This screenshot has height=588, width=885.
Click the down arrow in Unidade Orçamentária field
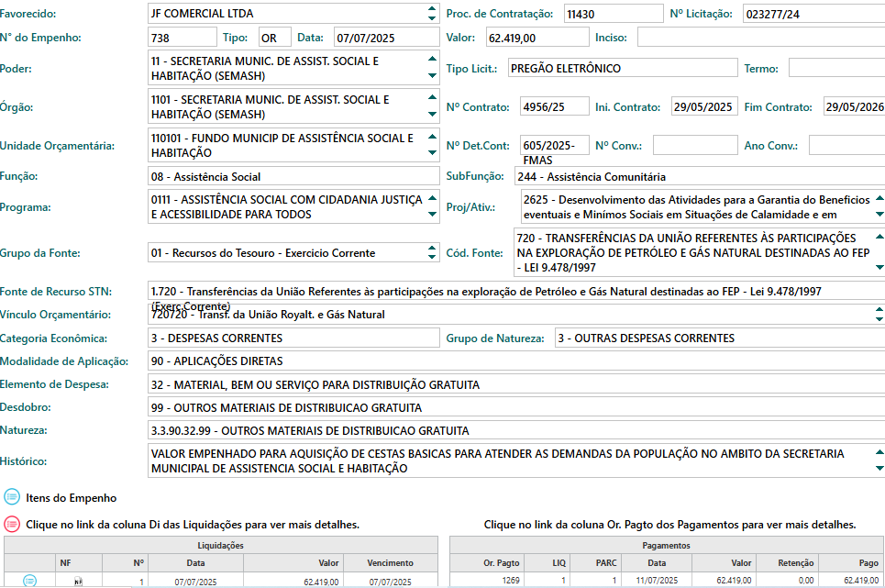[432, 153]
